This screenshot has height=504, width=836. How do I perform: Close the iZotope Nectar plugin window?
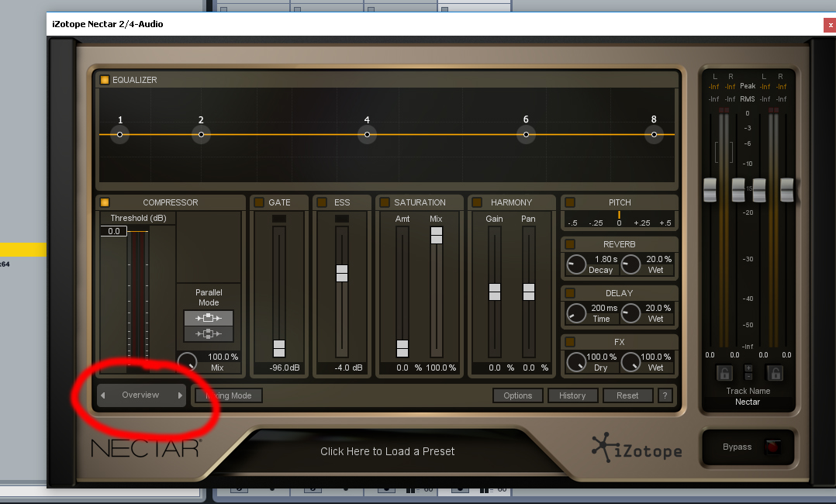(830, 25)
